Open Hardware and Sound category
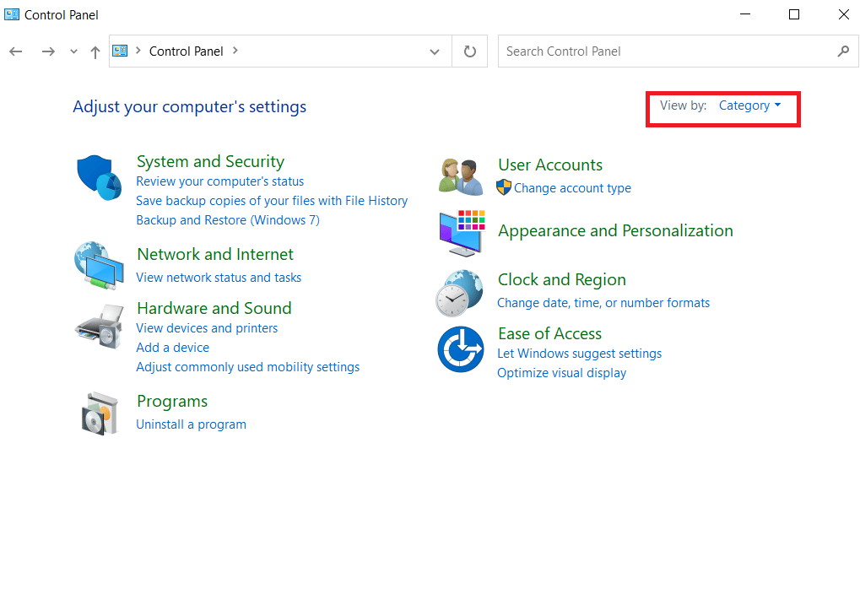 pos(214,308)
